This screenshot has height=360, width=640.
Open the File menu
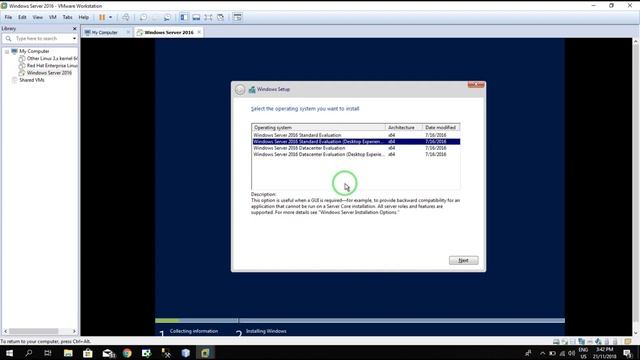pyautogui.click(x=8, y=17)
